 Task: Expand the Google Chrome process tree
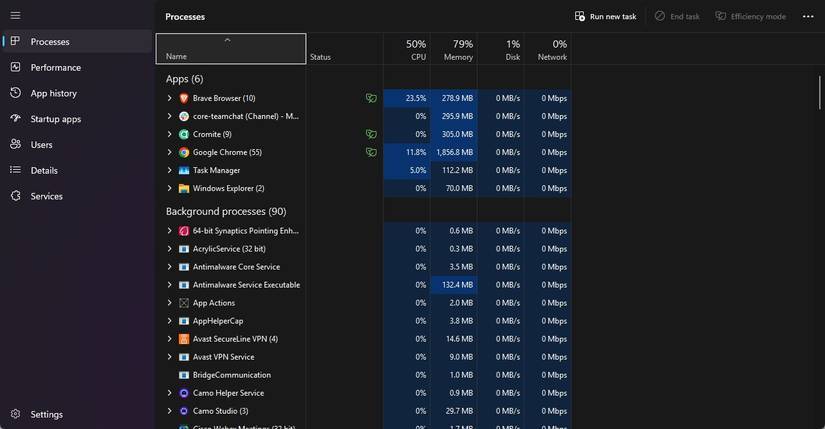170,152
